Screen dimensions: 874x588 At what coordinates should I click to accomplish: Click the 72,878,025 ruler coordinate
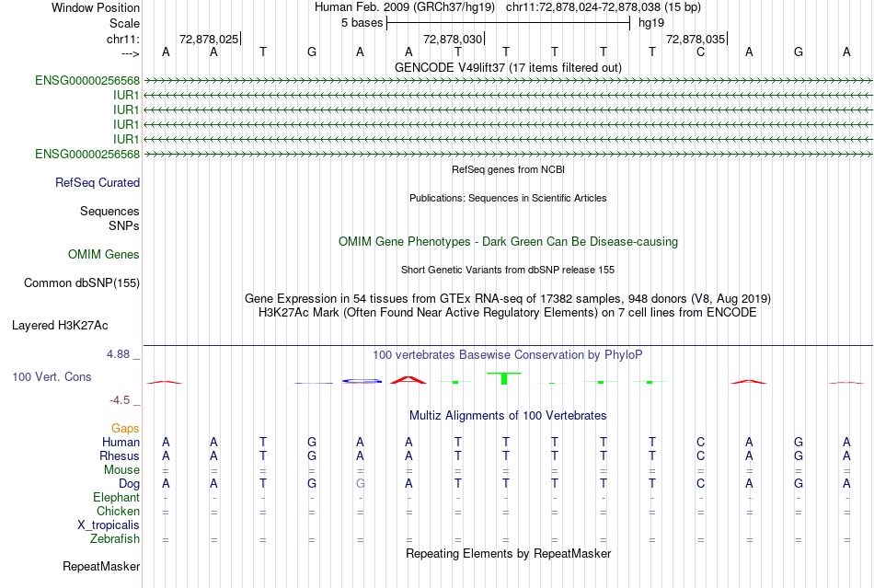pyautogui.click(x=209, y=39)
